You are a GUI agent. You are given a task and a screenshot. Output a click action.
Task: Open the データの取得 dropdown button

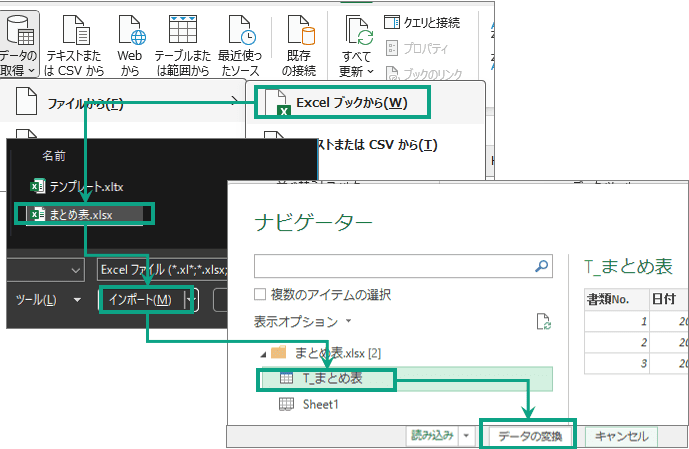[19, 44]
